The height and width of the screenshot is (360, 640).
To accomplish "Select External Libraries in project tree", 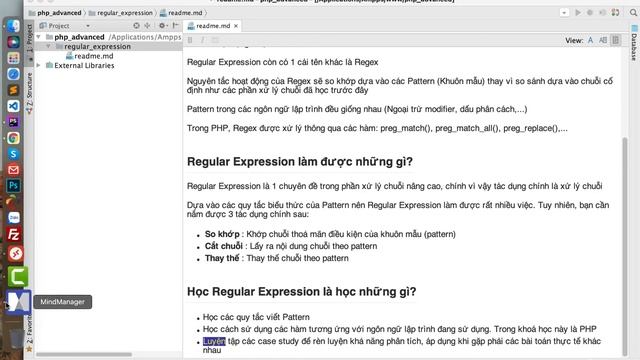I will click(84, 65).
